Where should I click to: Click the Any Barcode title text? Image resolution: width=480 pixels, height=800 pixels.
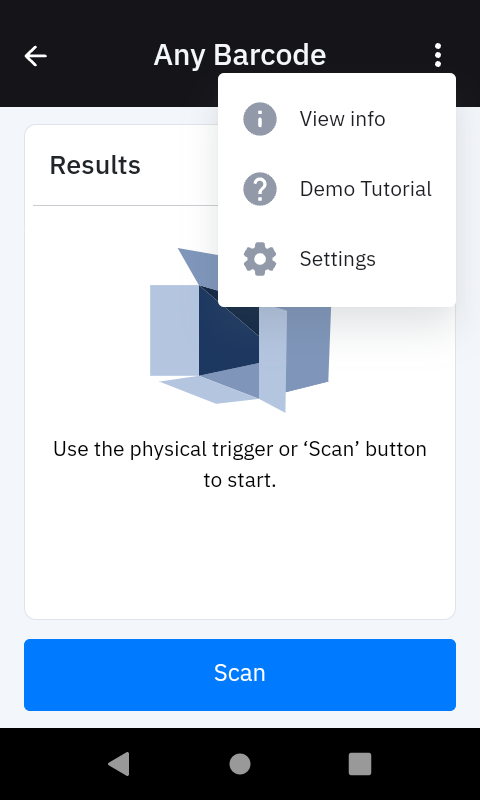(240, 55)
